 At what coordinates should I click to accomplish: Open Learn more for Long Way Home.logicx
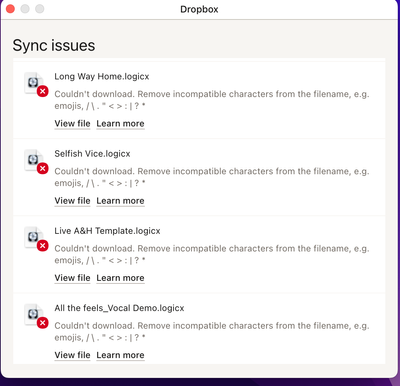[120, 124]
